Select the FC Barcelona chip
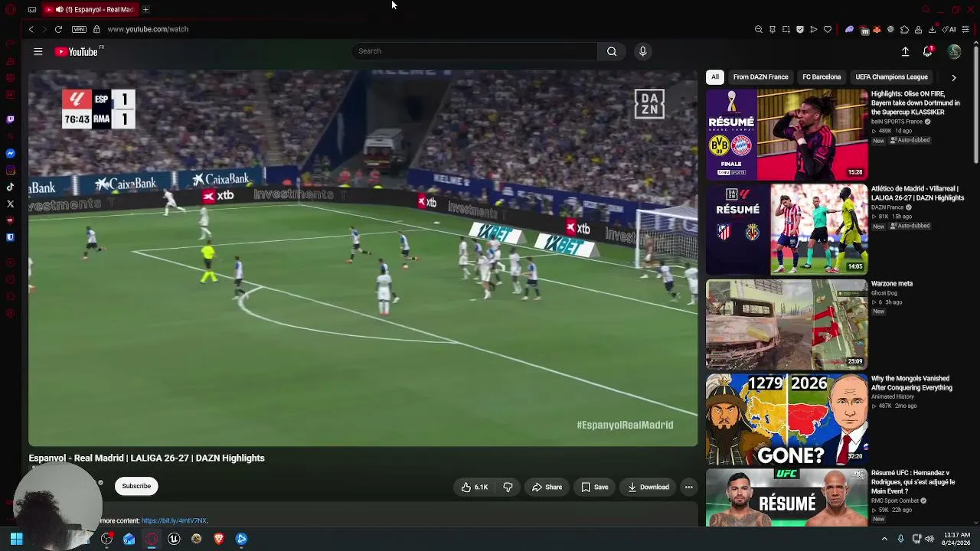This screenshot has height=551, width=980. tap(822, 77)
